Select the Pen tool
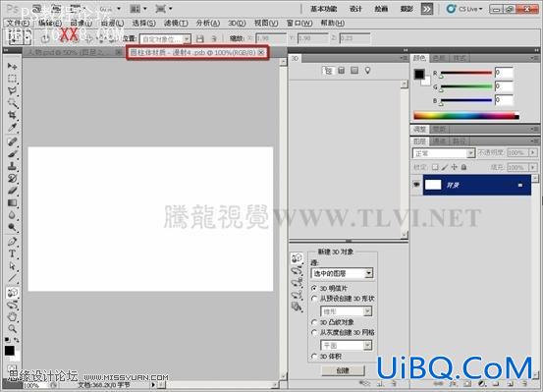Image resolution: width=543 pixels, height=392 pixels. pos(13,242)
